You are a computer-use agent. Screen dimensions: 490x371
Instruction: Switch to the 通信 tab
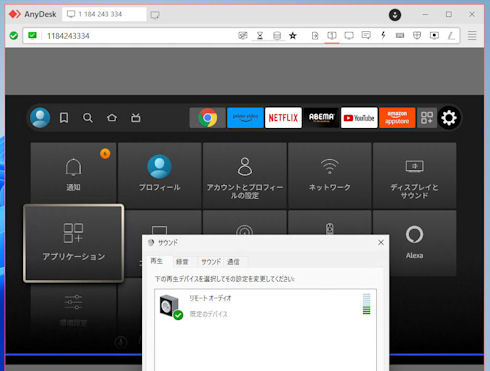233,262
